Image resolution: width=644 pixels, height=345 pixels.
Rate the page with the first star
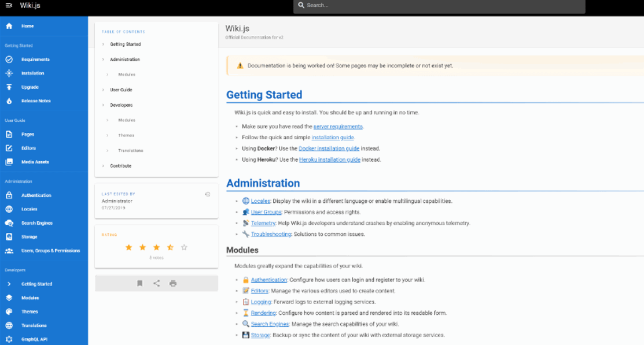128,247
